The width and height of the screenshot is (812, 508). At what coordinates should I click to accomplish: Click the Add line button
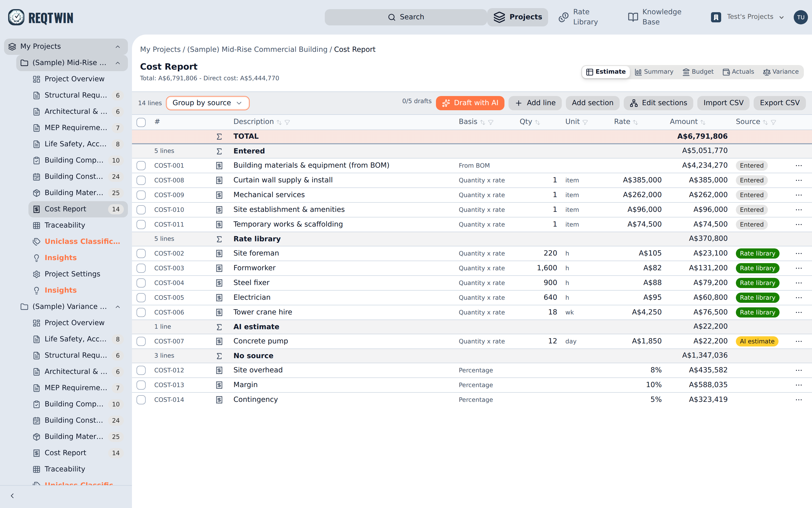coord(535,103)
